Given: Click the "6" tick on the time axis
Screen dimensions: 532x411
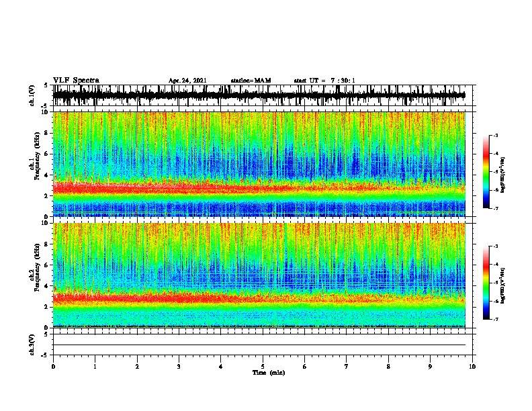Looking at the screenshot, I should (x=305, y=367).
